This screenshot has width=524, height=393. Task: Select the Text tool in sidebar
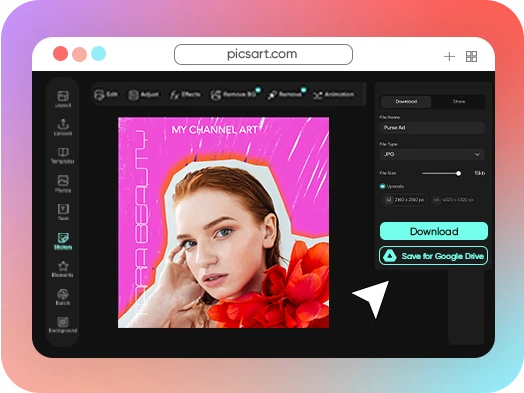(63, 212)
